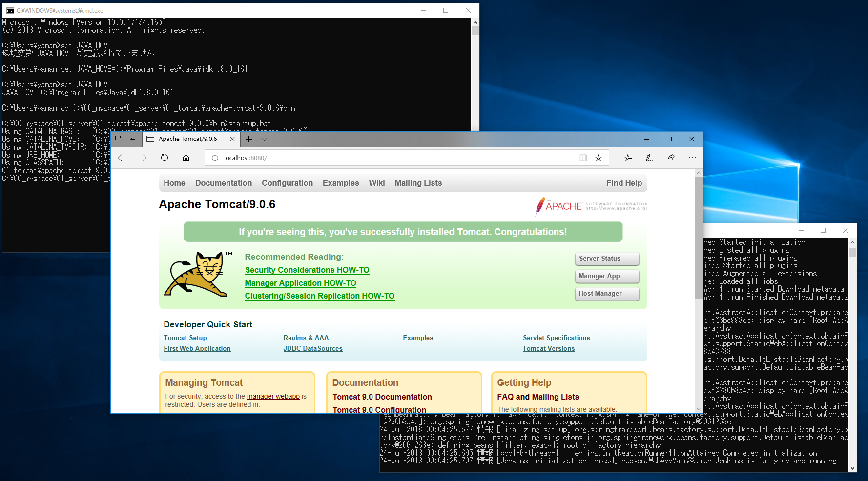This screenshot has width=868, height=481.
Task: Click the browser Forward arrow
Action: coord(143,158)
